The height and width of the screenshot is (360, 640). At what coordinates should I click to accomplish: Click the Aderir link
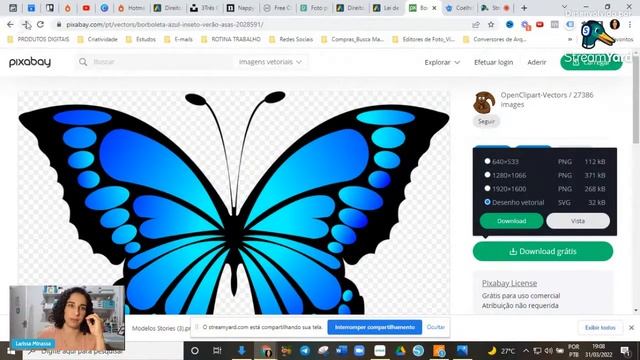[x=537, y=62]
